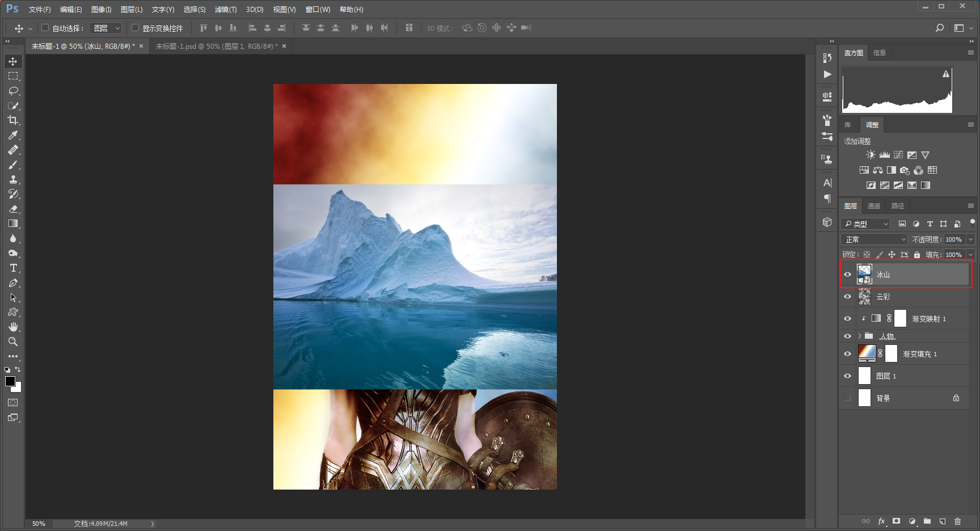Click the zoom percentage field in status bar
Image resolution: width=980 pixels, height=531 pixels.
[x=39, y=524]
